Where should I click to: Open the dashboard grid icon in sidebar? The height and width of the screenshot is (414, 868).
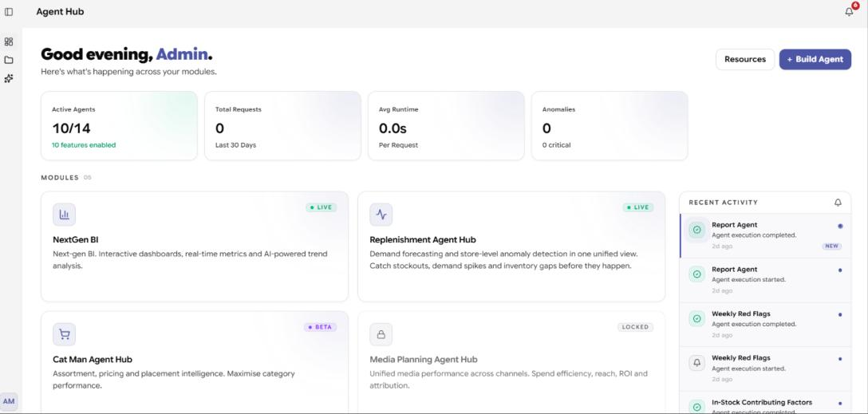coord(9,41)
